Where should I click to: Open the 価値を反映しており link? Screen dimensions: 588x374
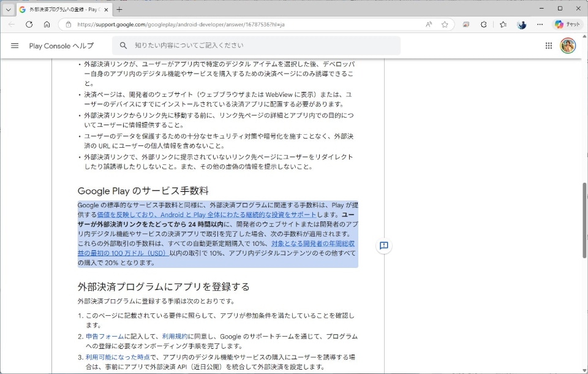[x=206, y=215]
